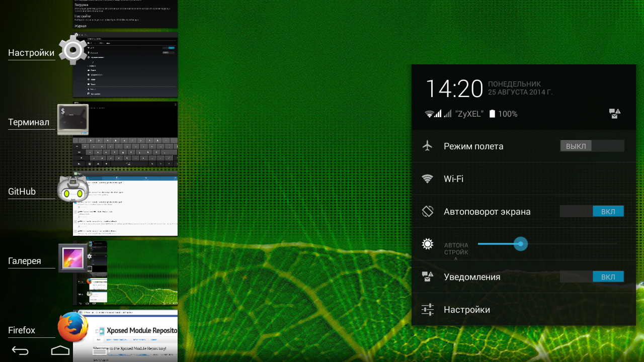The image size is (644, 362).
Task: Switch to Настройки recent app label
Action: (x=31, y=53)
